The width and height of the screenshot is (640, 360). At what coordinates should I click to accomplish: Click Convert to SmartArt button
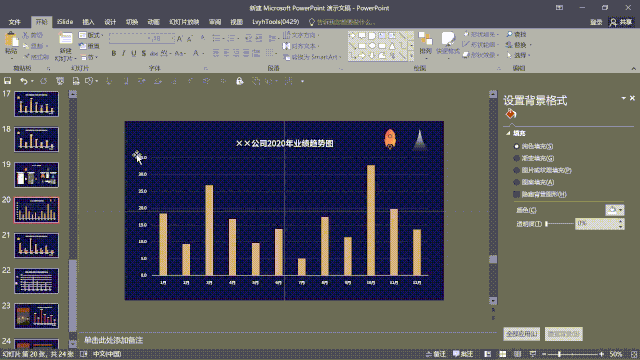pos(312,57)
